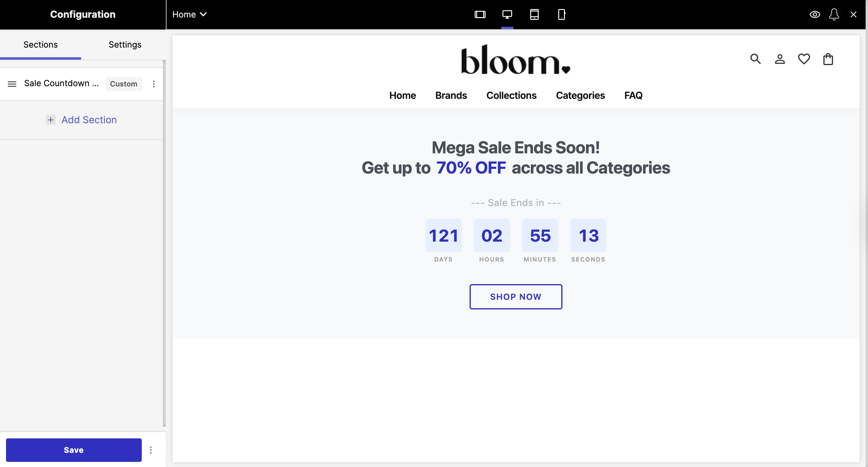
Task: Open the shopping bag cart icon
Action: click(x=828, y=59)
